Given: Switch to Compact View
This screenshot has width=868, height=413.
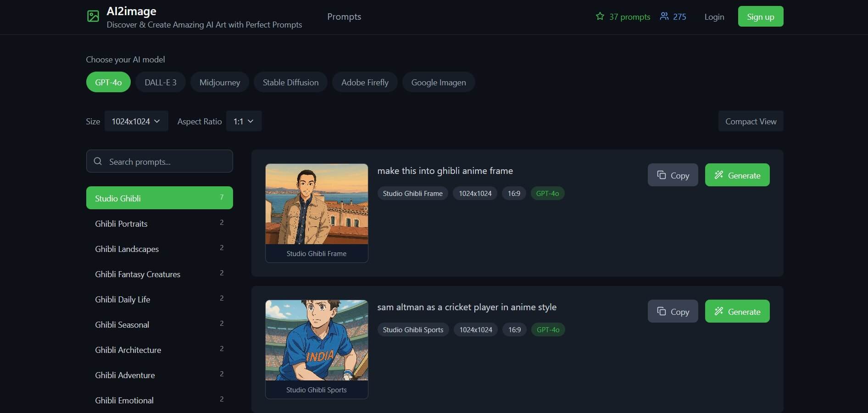Looking at the screenshot, I should click(751, 121).
